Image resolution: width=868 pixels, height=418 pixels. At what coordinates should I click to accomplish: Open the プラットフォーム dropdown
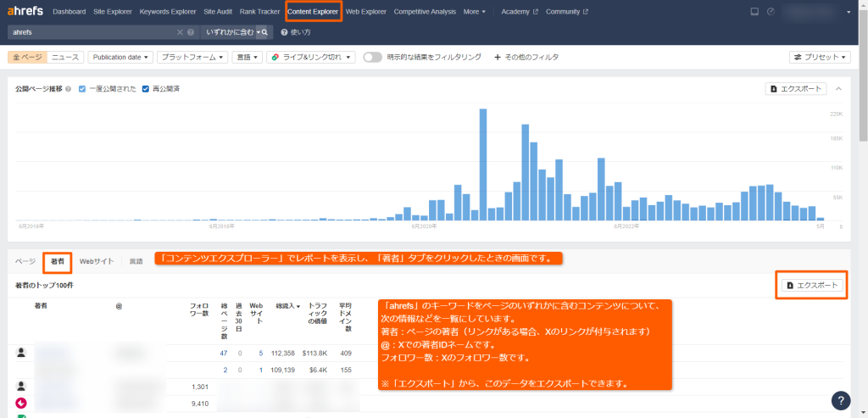[192, 57]
